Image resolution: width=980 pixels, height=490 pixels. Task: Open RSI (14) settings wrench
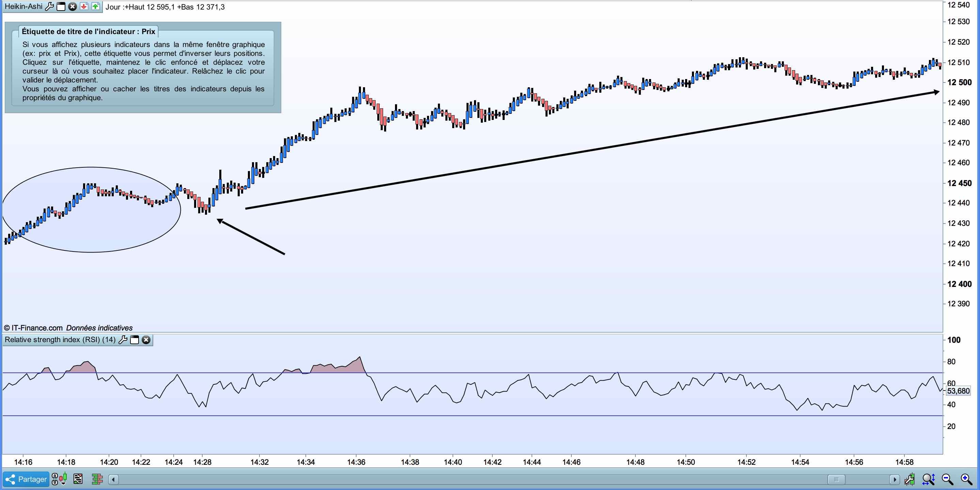pos(123,340)
